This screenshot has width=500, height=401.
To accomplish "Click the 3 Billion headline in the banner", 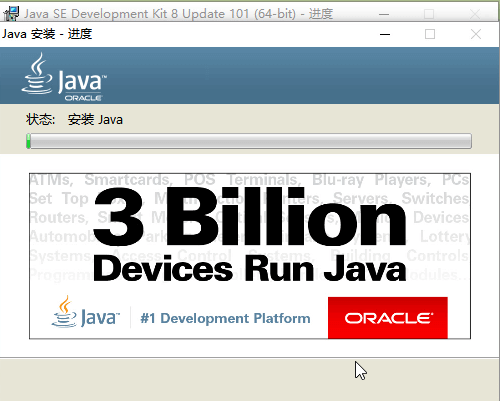I will point(249,216).
